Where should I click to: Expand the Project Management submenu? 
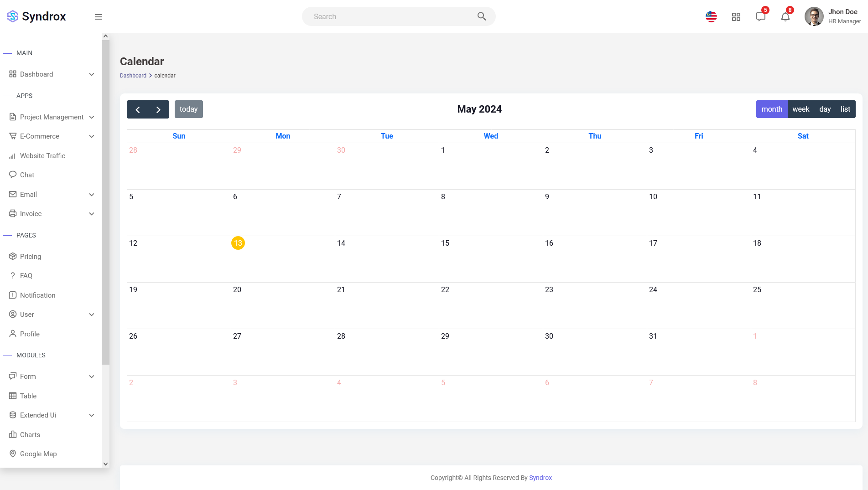point(51,117)
